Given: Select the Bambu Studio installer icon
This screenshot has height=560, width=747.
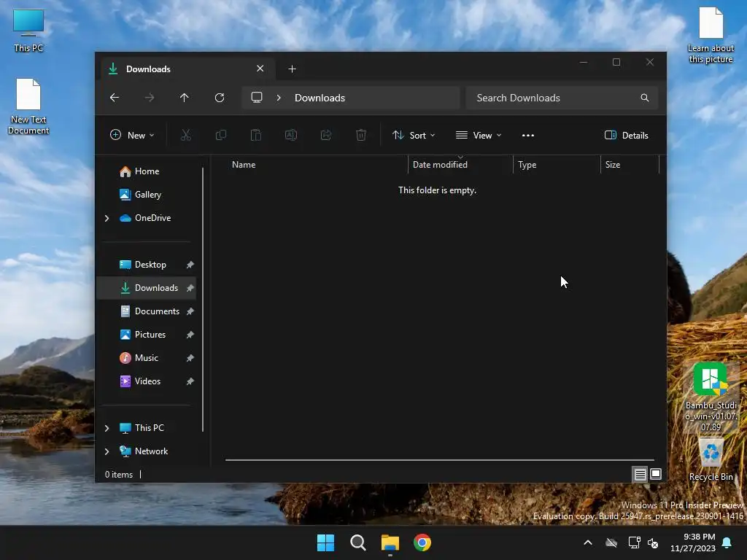Looking at the screenshot, I should tap(711, 397).
